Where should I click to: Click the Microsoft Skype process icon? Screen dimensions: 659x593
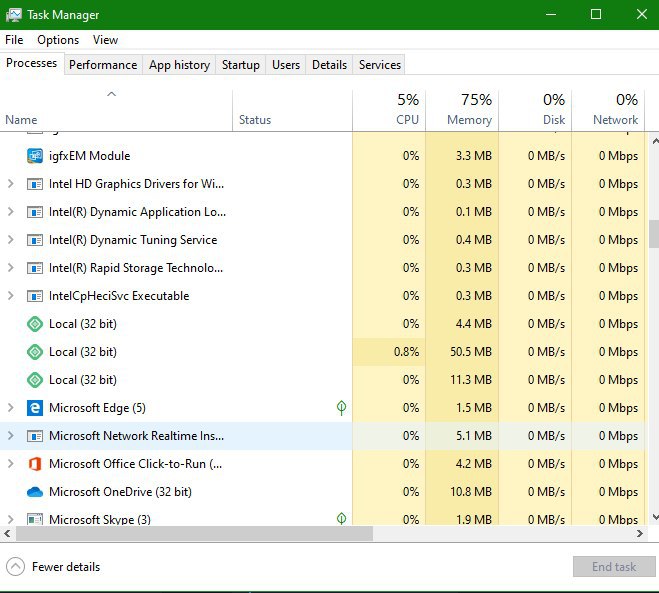(35, 519)
